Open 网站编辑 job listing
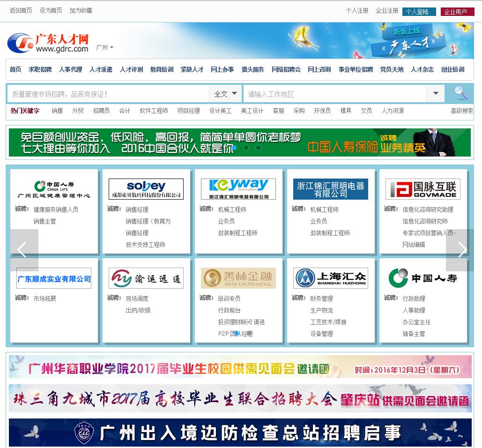The image size is (482, 448). point(414,245)
